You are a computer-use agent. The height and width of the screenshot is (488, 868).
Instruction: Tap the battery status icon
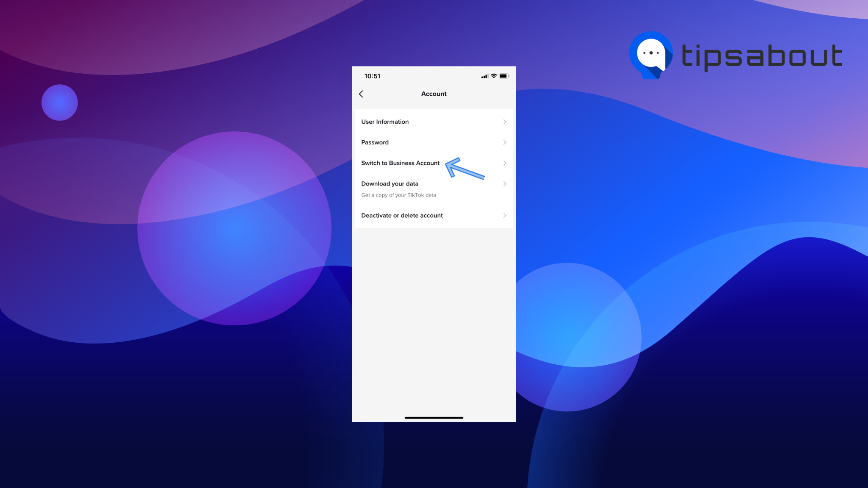(504, 76)
